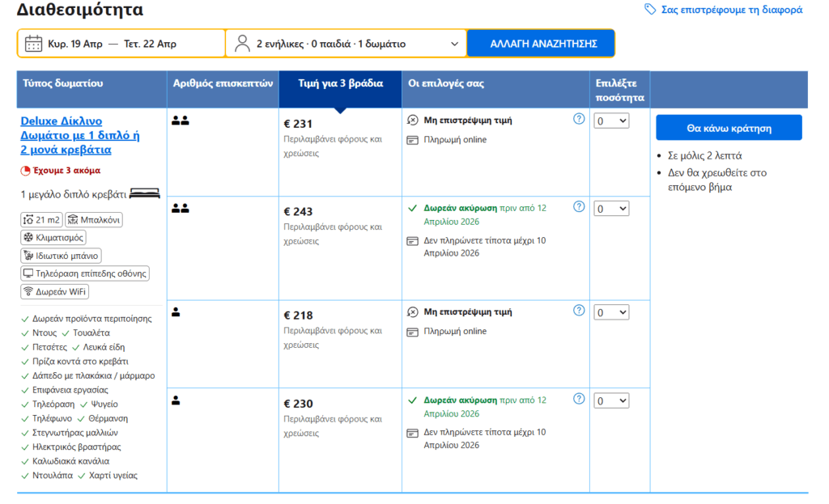Click the help icon beside €231 non-refundable option
The width and height of the screenshot is (829, 504).
579,119
